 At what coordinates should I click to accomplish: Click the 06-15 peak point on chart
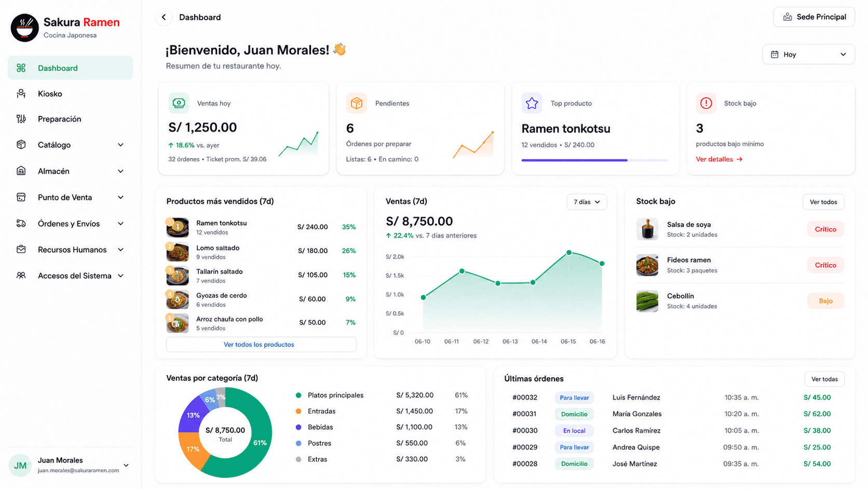pos(569,253)
